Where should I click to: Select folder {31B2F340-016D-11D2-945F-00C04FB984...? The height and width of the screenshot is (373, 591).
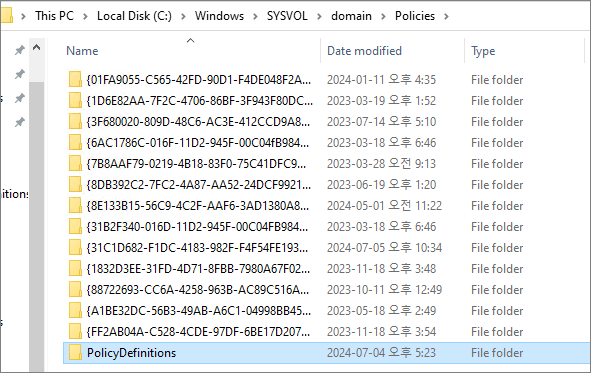click(x=197, y=227)
